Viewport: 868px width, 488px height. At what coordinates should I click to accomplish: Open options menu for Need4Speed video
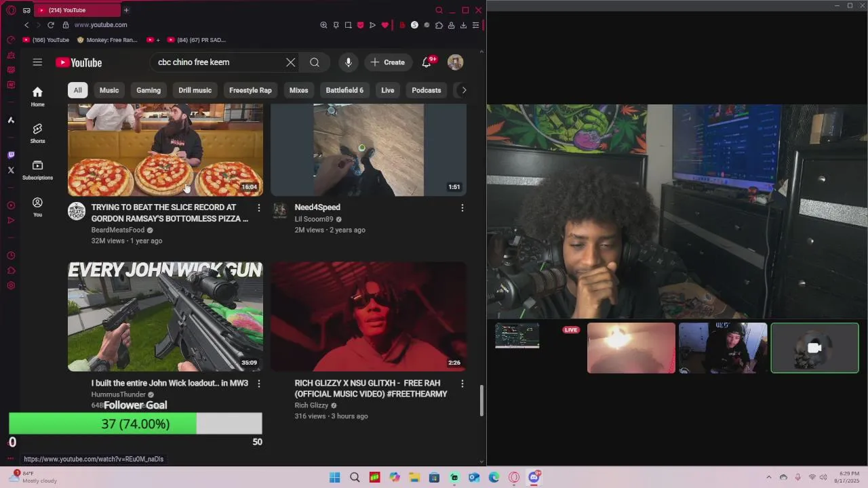[462, 208]
